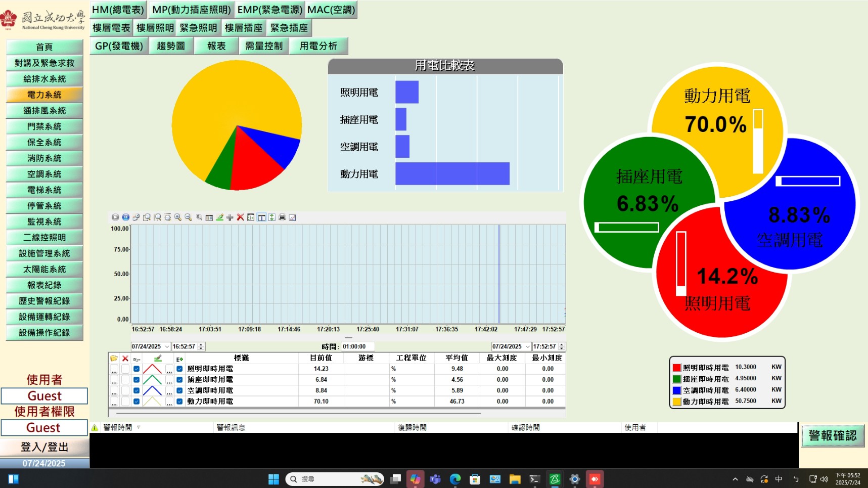The image size is (868, 488).
Task: Click the zoom in magnifier icon
Action: click(x=178, y=217)
